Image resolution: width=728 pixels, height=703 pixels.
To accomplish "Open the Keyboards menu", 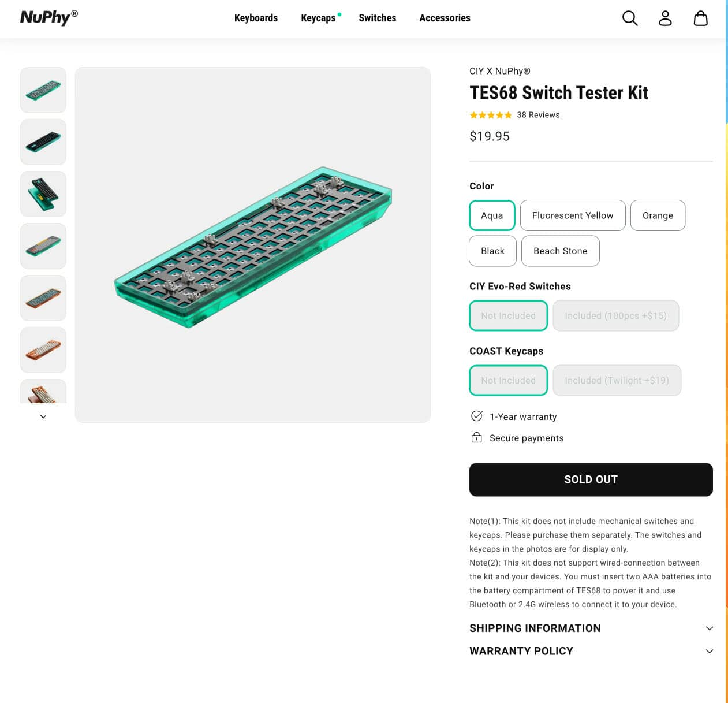I will [x=256, y=18].
